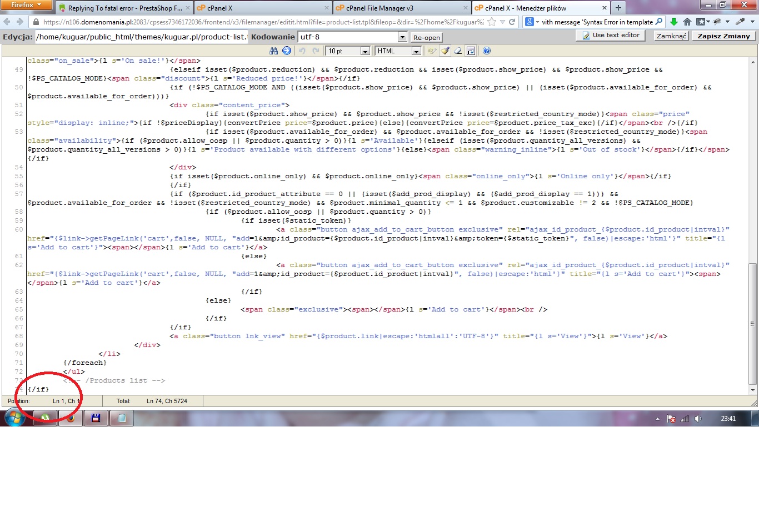Click the Action Center flag icon in tray
Screen dimensions: 759x532
[x=671, y=419]
